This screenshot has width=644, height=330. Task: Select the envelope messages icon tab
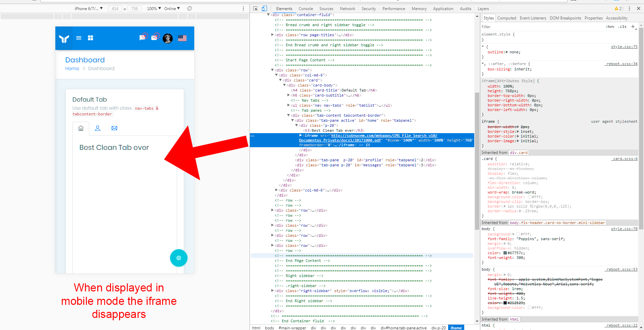tap(114, 128)
